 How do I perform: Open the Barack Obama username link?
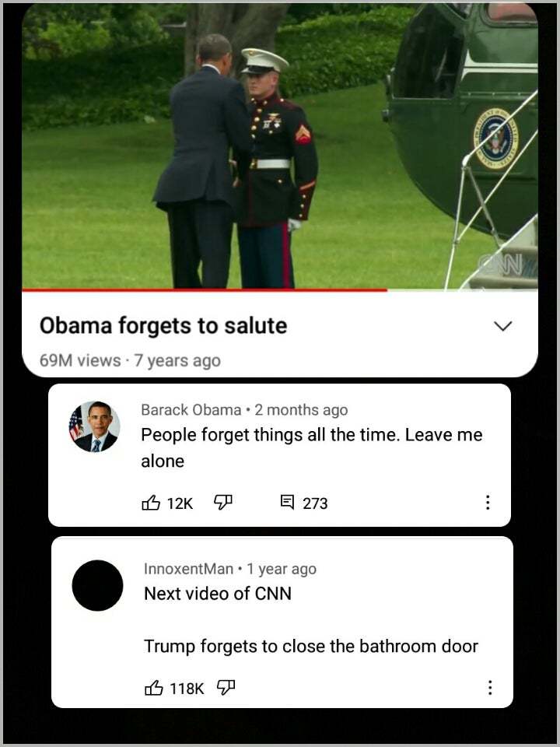[x=191, y=410]
